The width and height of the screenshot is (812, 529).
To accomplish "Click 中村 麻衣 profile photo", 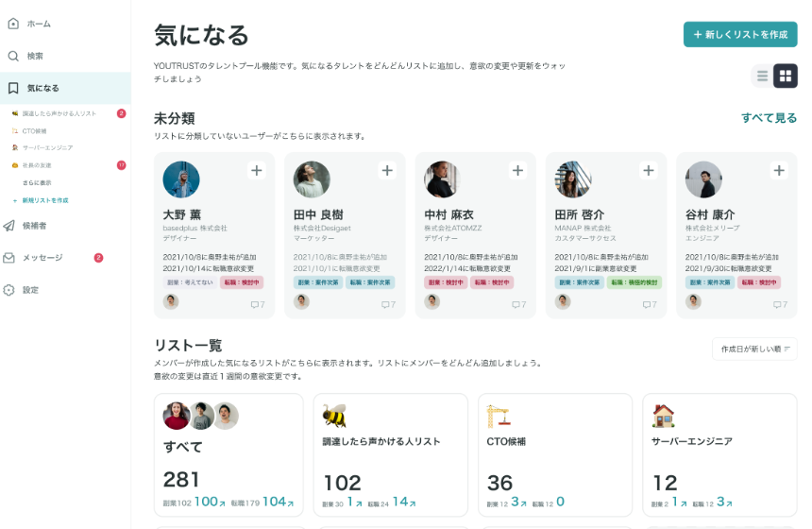I will 441,179.
